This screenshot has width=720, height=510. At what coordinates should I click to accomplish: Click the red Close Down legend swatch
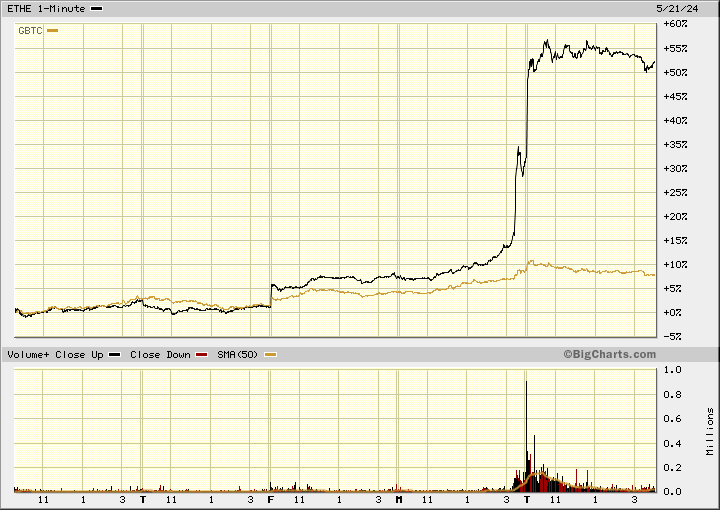pyautogui.click(x=202, y=355)
